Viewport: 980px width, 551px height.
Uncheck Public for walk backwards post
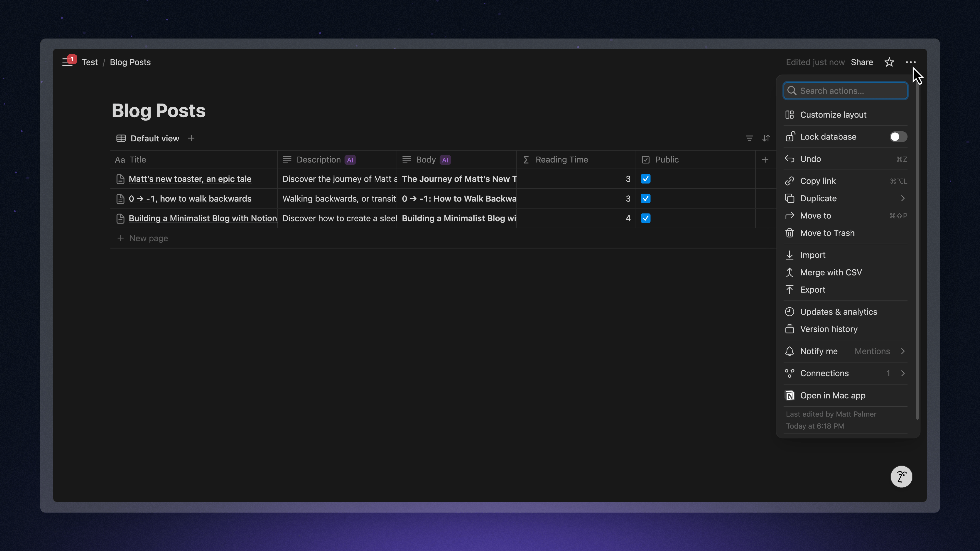pyautogui.click(x=646, y=198)
